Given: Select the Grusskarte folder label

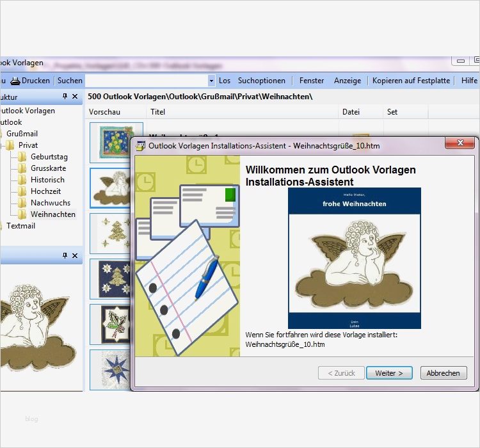Looking at the screenshot, I should pyautogui.click(x=48, y=168).
